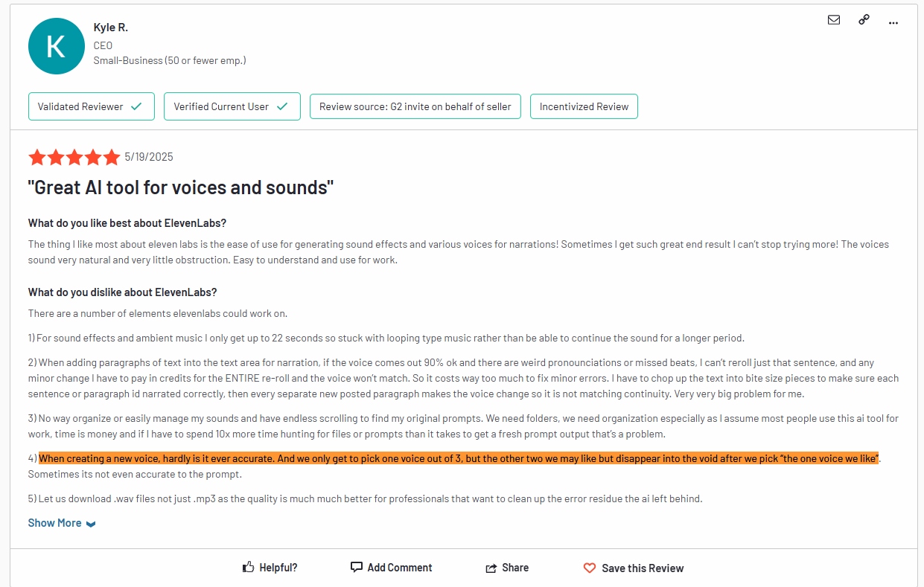
Task: Click "What do you dislike about ElevenLabs?" heading
Action: tap(122, 292)
